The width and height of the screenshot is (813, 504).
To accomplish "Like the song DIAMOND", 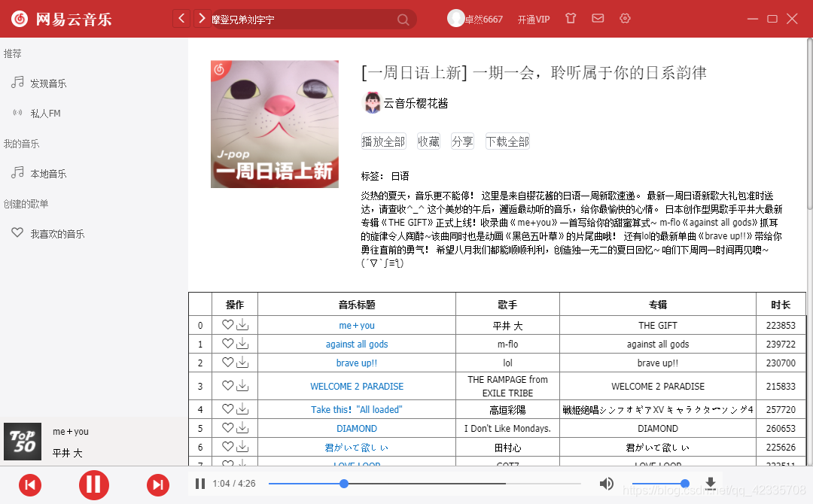I will click(x=227, y=427).
